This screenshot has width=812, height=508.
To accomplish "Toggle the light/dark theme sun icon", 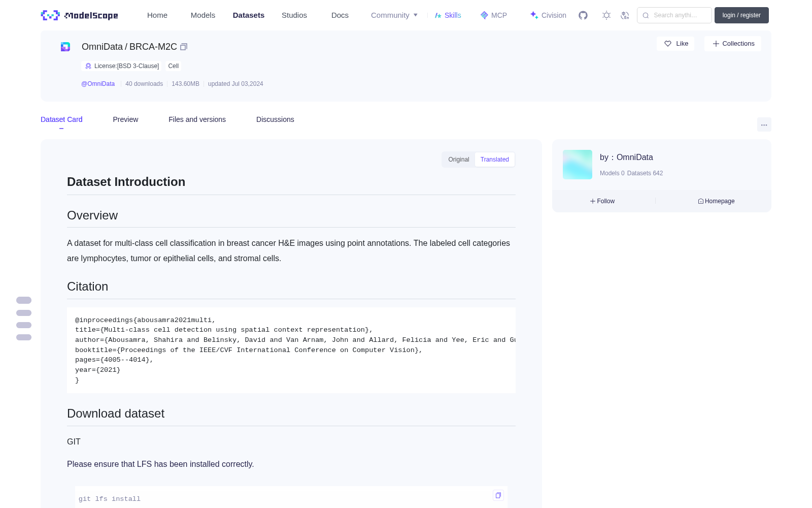I will (606, 15).
